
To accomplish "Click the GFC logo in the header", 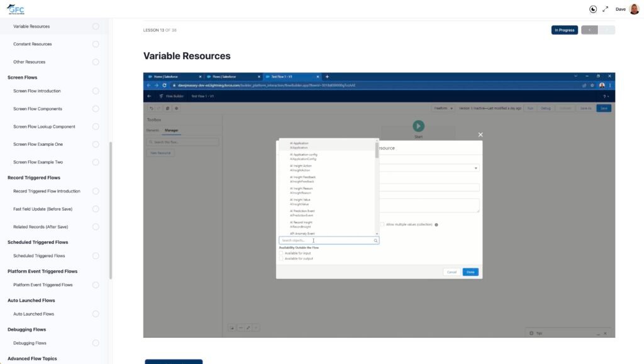I will tap(16, 9).
